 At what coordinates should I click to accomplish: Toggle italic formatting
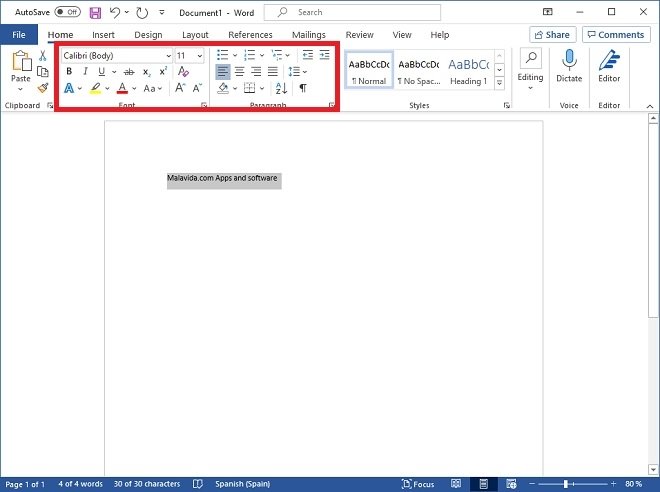[x=85, y=72]
